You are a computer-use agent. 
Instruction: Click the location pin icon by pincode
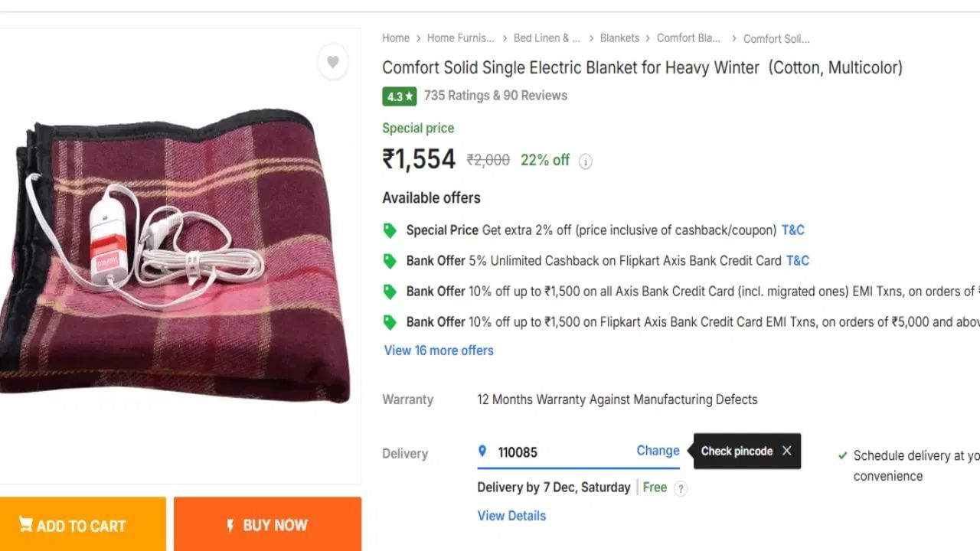(482, 452)
